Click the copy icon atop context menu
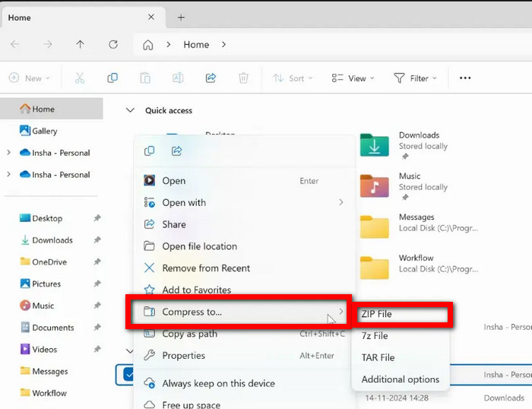532x409 pixels. (149, 151)
